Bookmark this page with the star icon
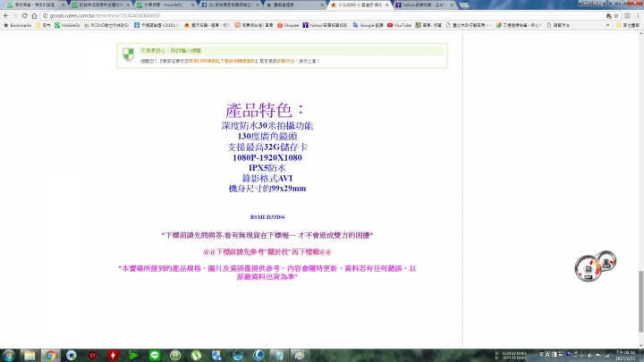This screenshot has width=644, height=362. [x=616, y=15]
